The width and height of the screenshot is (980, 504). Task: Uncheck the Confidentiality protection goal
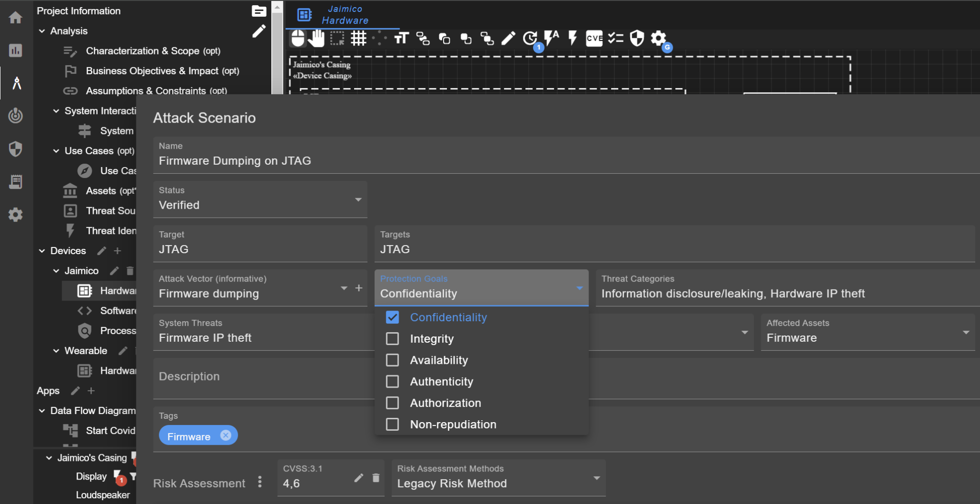tap(392, 317)
